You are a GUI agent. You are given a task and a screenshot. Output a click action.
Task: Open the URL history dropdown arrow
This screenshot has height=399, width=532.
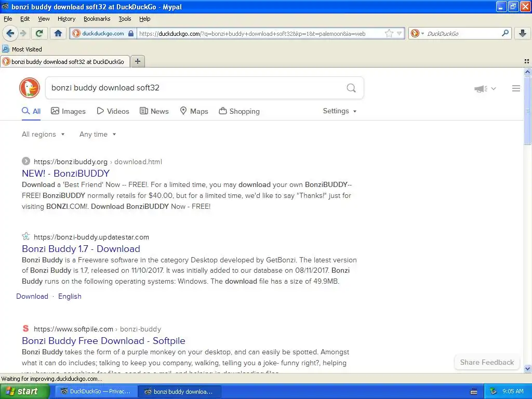click(400, 33)
